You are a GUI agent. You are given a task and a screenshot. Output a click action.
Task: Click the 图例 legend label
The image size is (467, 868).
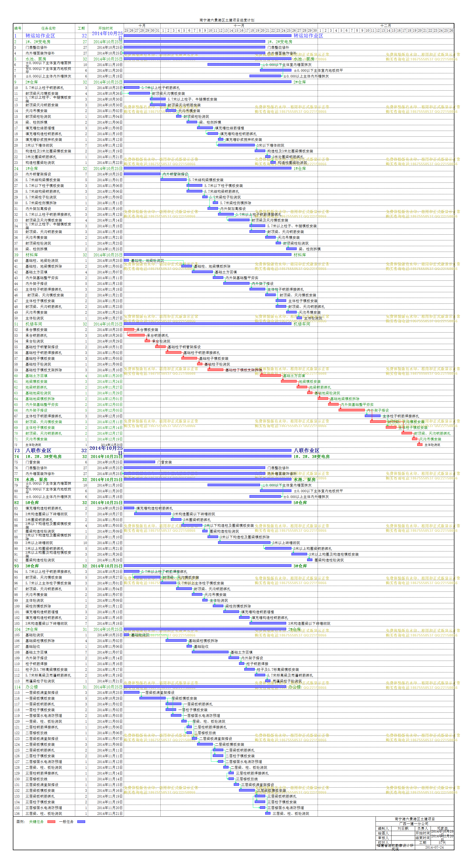(x=20, y=821)
